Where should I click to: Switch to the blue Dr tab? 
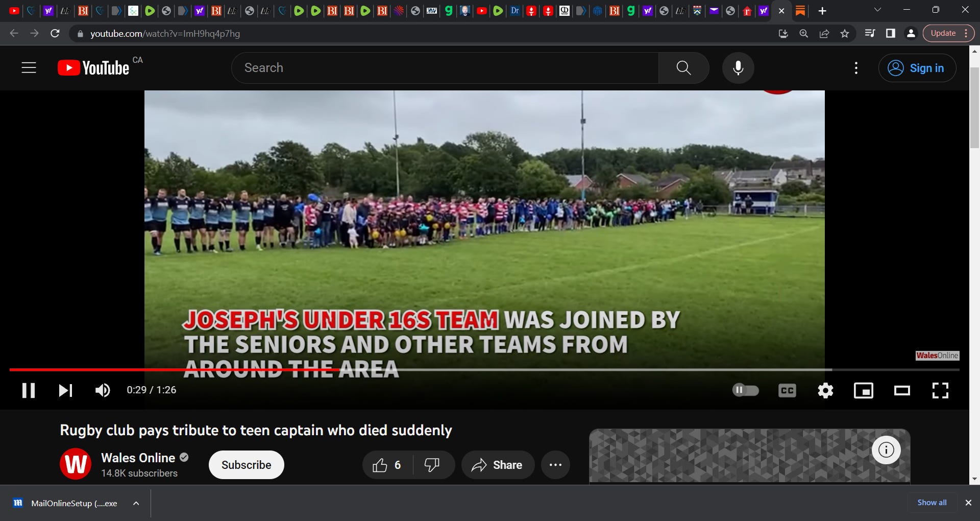click(x=515, y=11)
